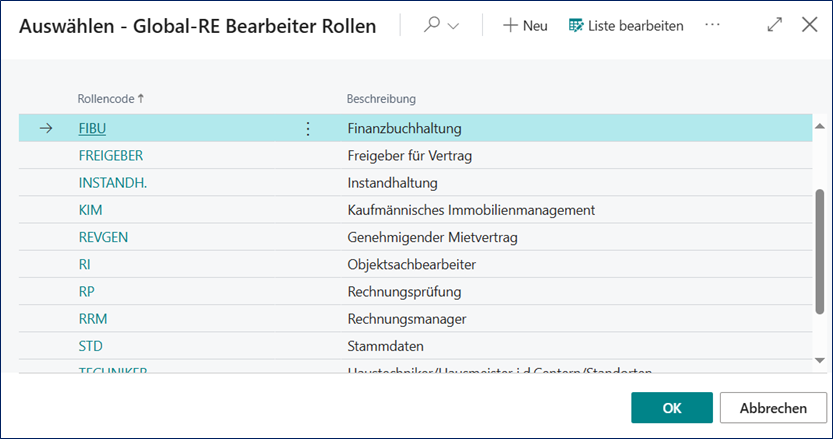833x439 pixels.
Task: Expand the search dropdown chevron
Action: coord(453,27)
